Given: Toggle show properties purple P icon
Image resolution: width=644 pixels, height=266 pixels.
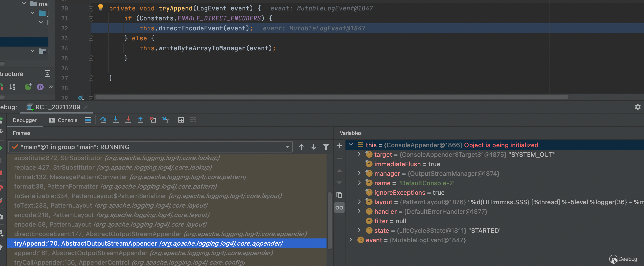Looking at the screenshot, I should point(40,87).
